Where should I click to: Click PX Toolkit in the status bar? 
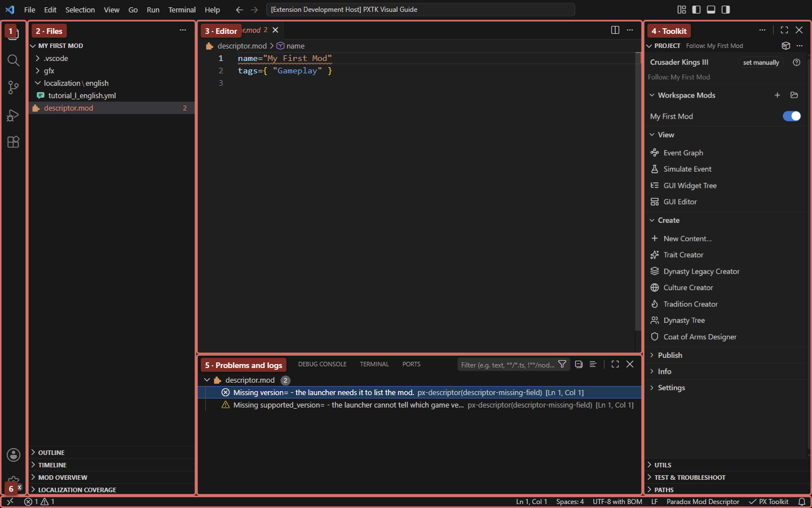[769, 502]
